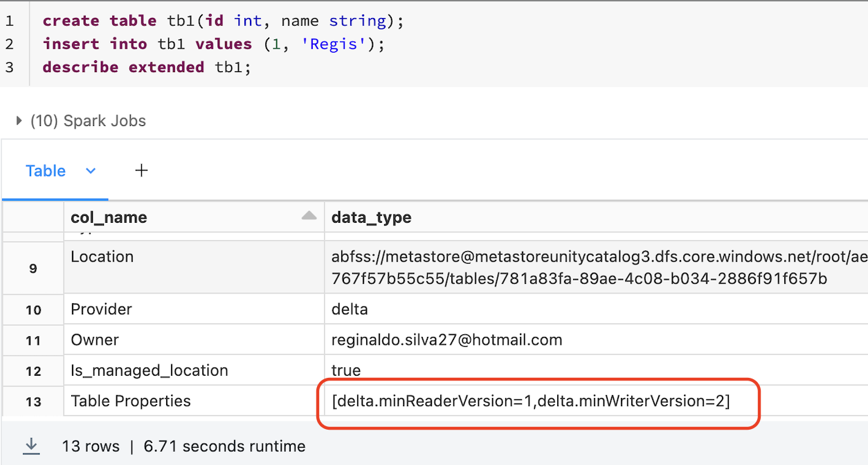
Task: Click line number 2 in editor gutter
Action: click(x=10, y=44)
